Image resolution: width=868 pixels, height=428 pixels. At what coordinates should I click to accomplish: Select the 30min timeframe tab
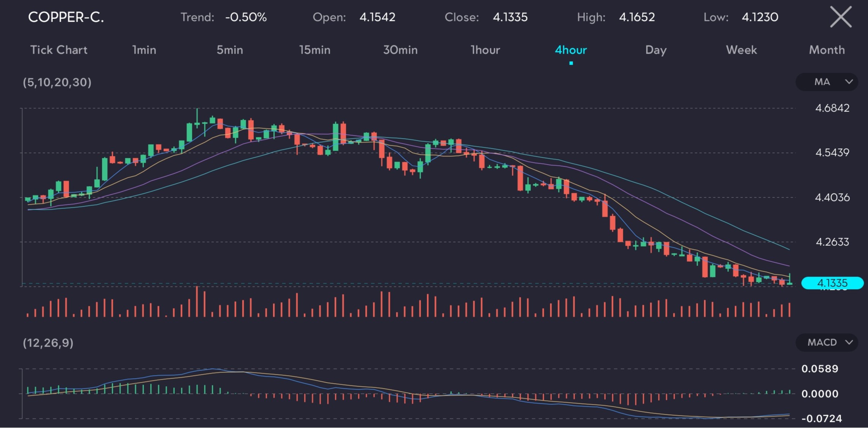(x=400, y=50)
